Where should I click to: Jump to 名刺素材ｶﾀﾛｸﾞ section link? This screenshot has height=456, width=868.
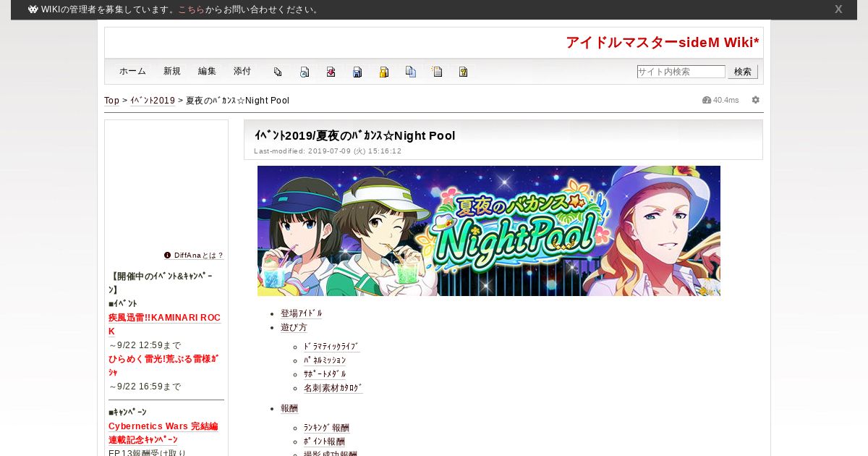click(333, 388)
